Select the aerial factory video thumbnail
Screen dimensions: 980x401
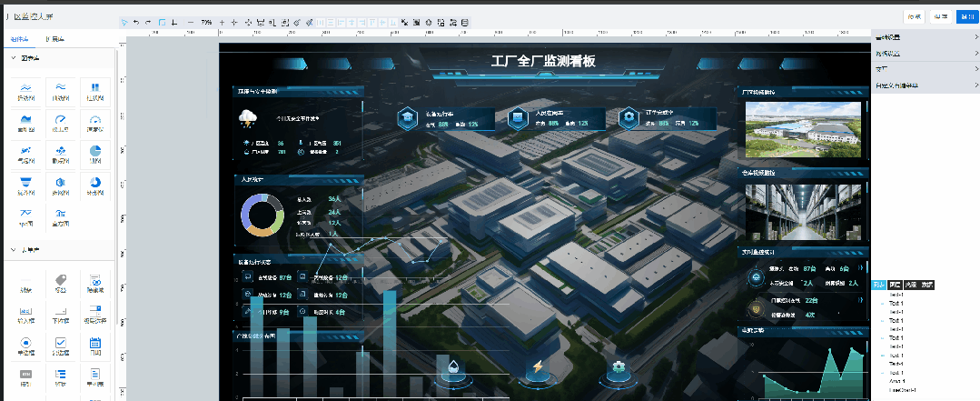803,129
